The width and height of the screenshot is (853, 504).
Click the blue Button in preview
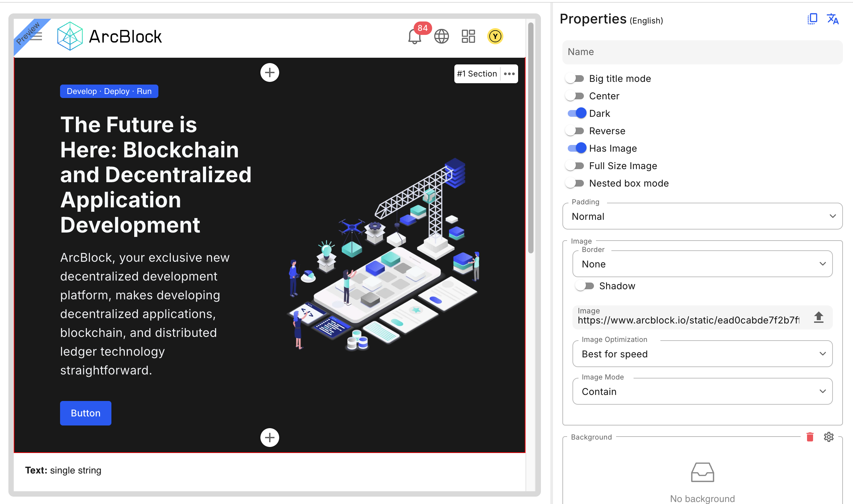tap(86, 413)
